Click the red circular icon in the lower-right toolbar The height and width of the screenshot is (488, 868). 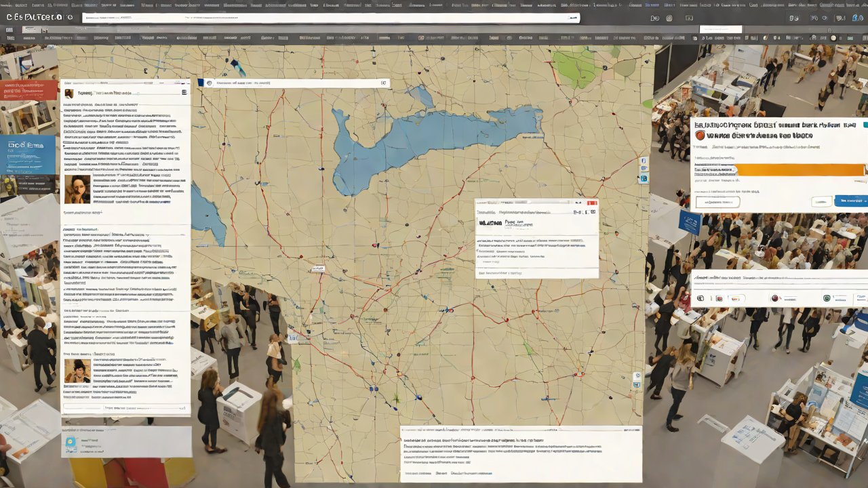[x=774, y=298]
